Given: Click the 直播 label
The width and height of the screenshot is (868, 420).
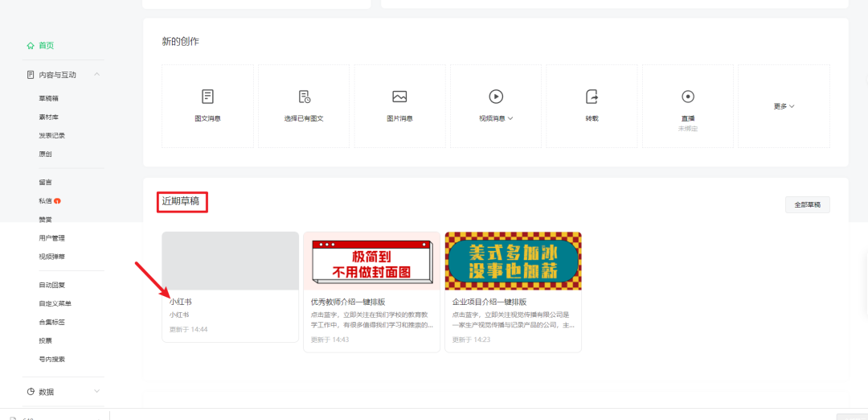Looking at the screenshot, I should point(687,118).
